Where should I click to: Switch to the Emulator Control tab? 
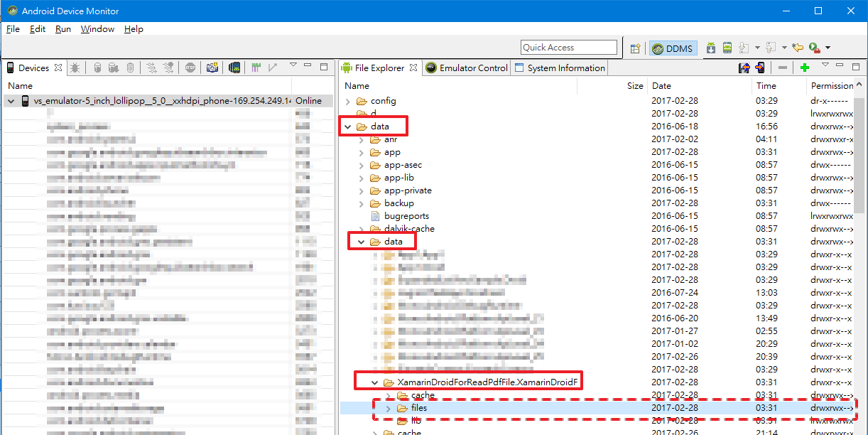click(x=467, y=68)
